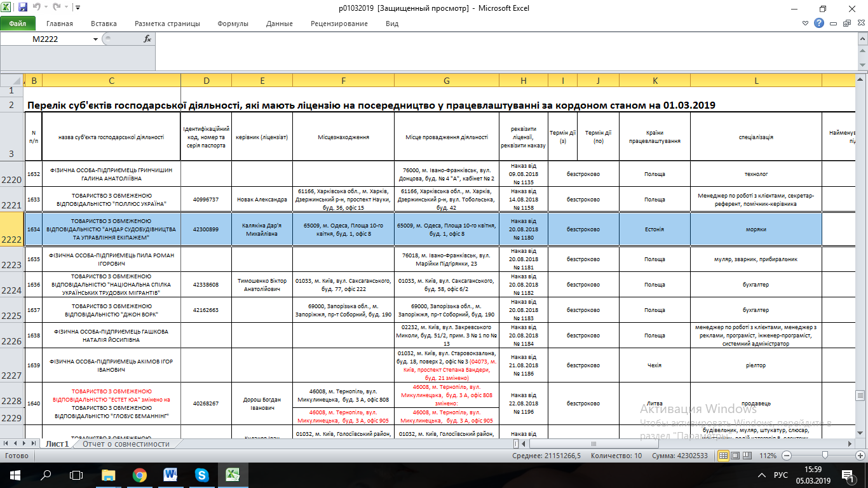
Task: Click the 112% zoom level button
Action: point(768,456)
